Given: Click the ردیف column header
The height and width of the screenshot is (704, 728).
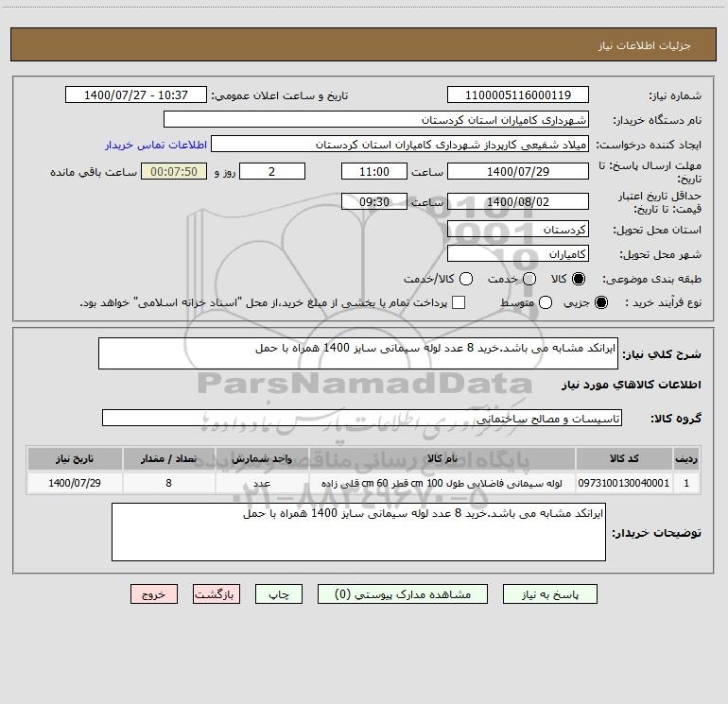Looking at the screenshot, I should (686, 458).
